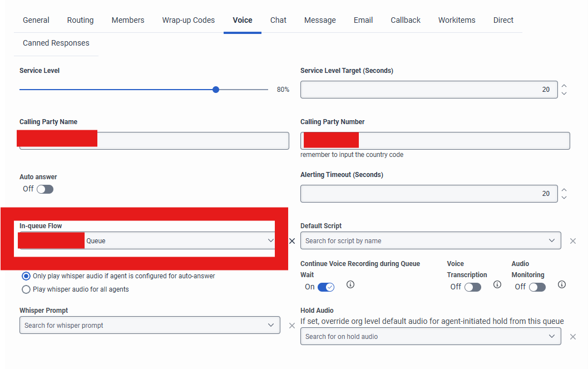Turn on Auto answer toggle

point(45,189)
